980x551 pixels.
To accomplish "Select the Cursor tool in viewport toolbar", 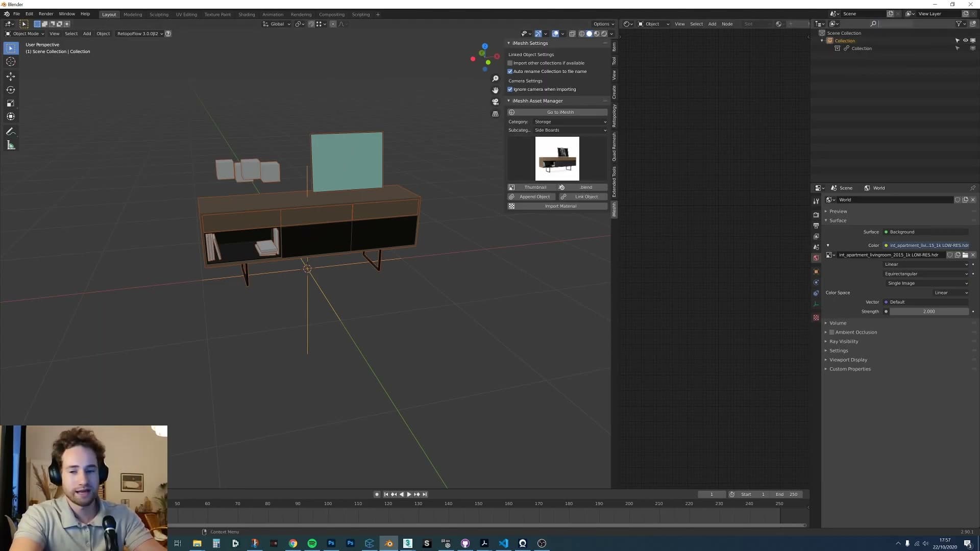I will [x=11, y=62].
